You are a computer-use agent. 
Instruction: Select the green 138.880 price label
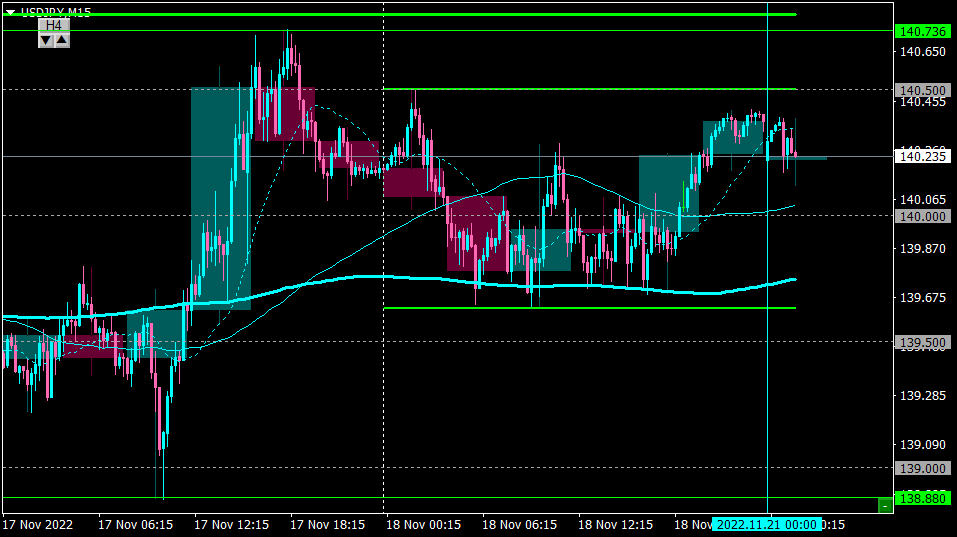923,499
